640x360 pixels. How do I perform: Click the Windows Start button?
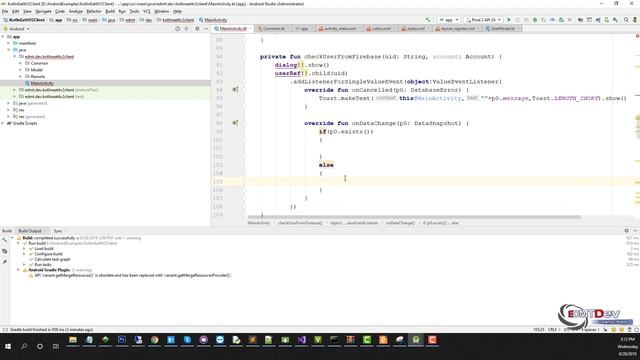pyautogui.click(x=8, y=346)
